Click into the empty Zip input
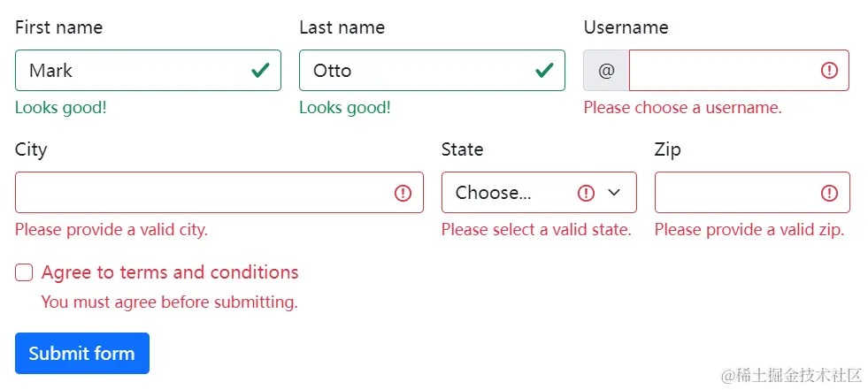Image resolution: width=868 pixels, height=390 pixels. pos(734,193)
